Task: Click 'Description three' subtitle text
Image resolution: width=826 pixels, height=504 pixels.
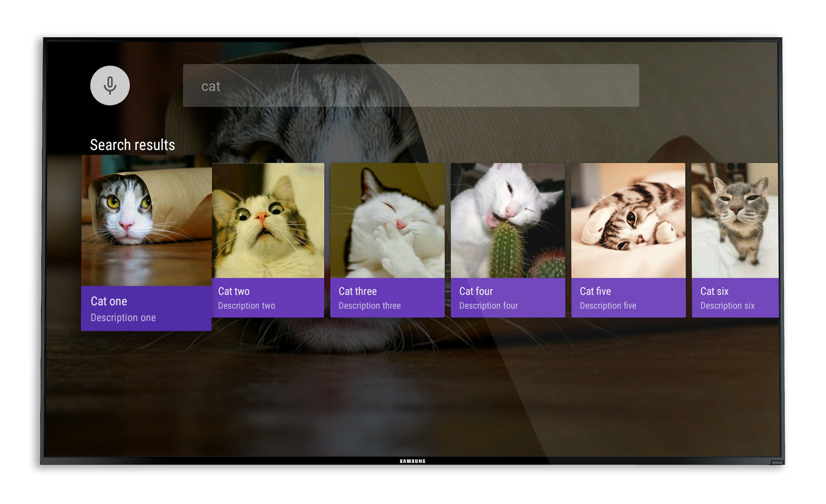Action: (370, 306)
